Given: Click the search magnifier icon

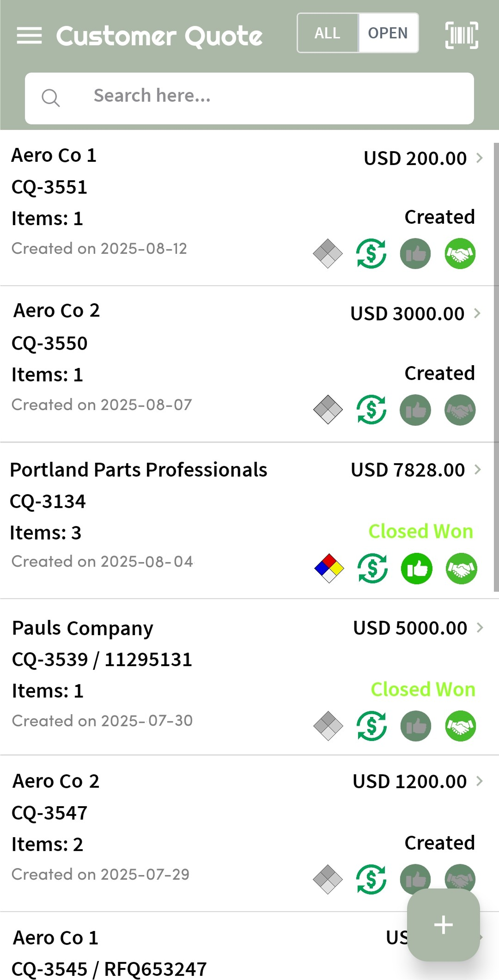Looking at the screenshot, I should coord(50,98).
